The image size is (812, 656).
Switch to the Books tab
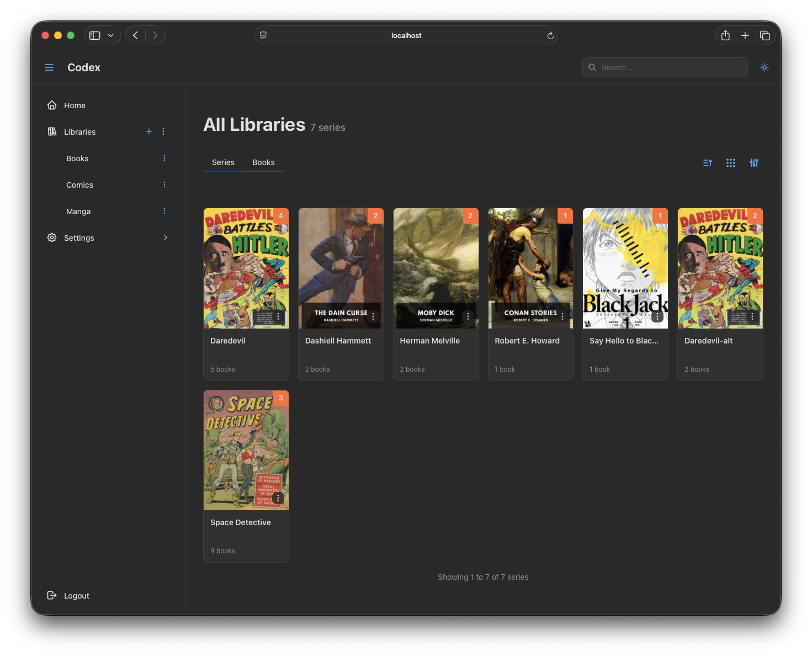pyautogui.click(x=263, y=162)
